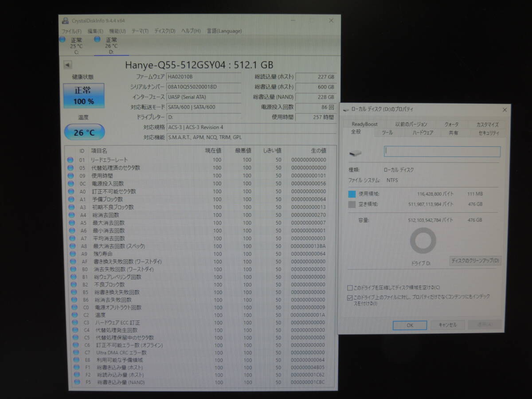This screenshot has width=532, height=399.
Task: Click the disk drive icon in the properties dialog
Action: pyautogui.click(x=355, y=153)
